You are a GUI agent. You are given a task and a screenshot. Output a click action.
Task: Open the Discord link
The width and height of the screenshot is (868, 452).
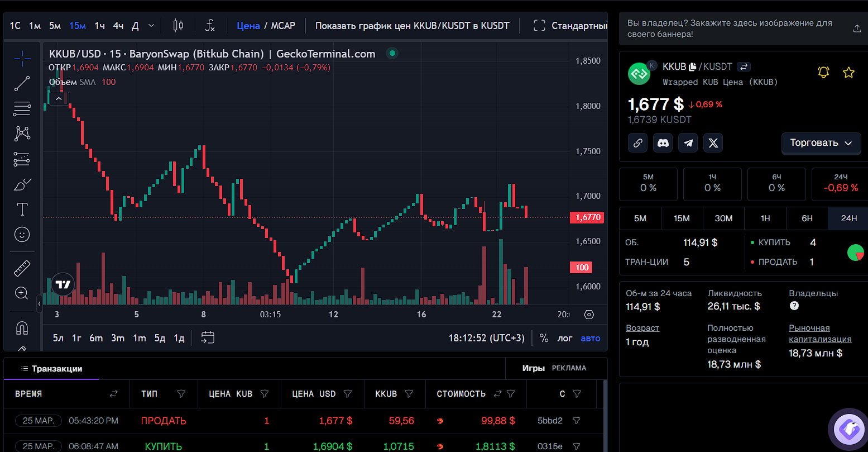tap(663, 143)
